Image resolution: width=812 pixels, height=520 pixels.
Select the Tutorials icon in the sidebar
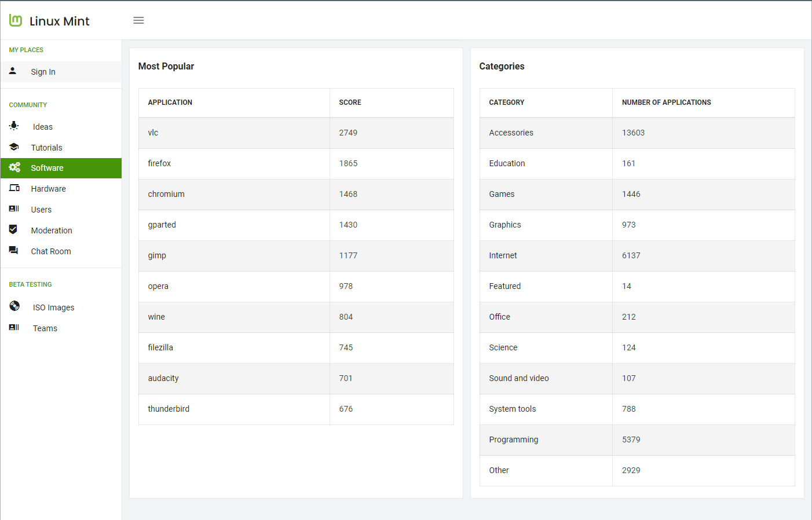click(x=13, y=147)
